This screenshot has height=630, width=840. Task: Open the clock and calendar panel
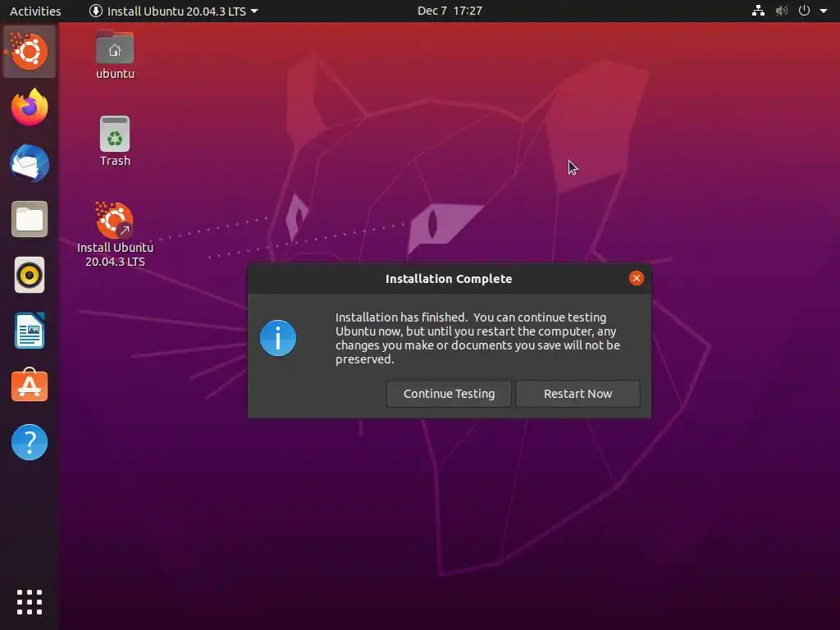tap(450, 11)
